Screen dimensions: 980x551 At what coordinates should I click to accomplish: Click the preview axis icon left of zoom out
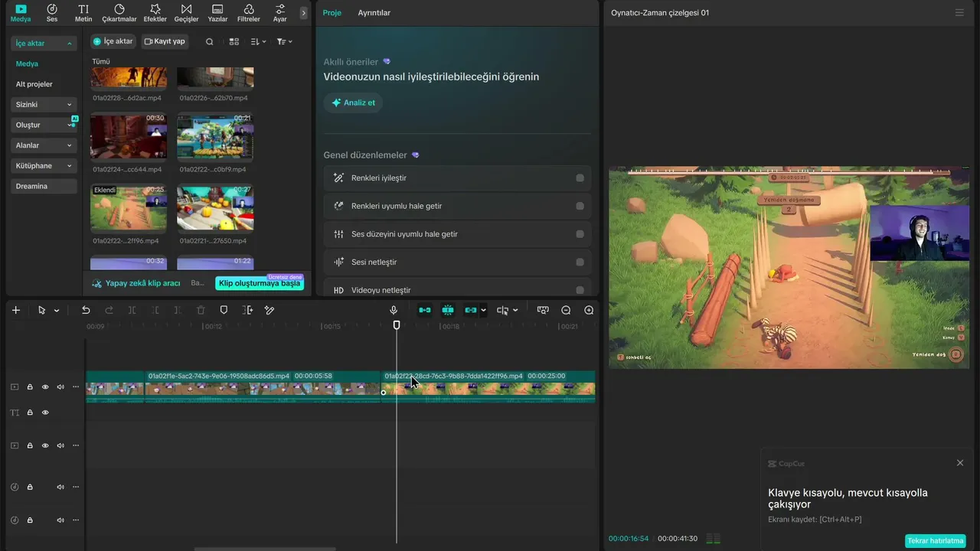(543, 310)
